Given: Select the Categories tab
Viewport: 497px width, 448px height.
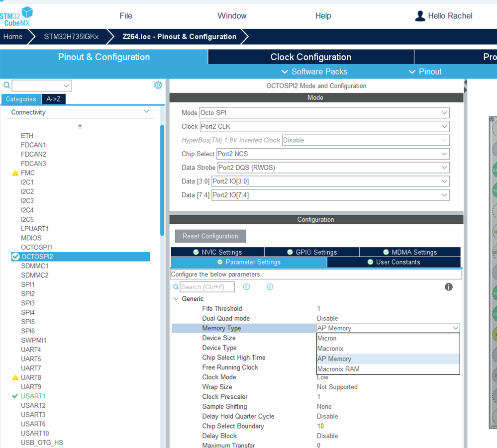Looking at the screenshot, I should point(21,99).
